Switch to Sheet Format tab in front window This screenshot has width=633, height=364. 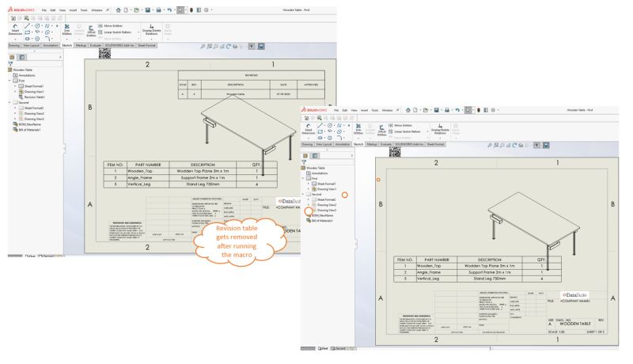tap(435, 144)
